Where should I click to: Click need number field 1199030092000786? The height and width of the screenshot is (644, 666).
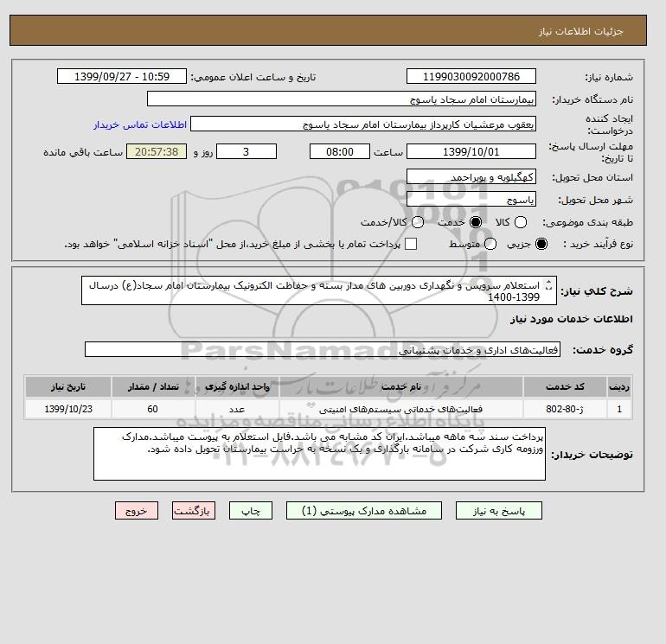pos(471,77)
